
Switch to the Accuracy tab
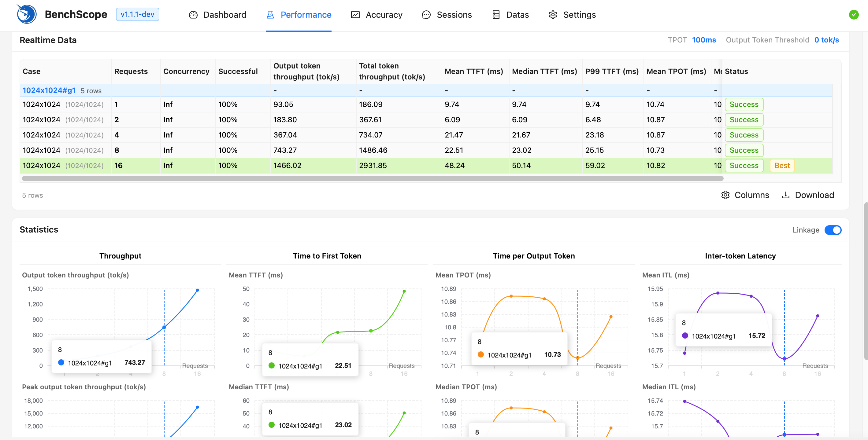(x=377, y=15)
